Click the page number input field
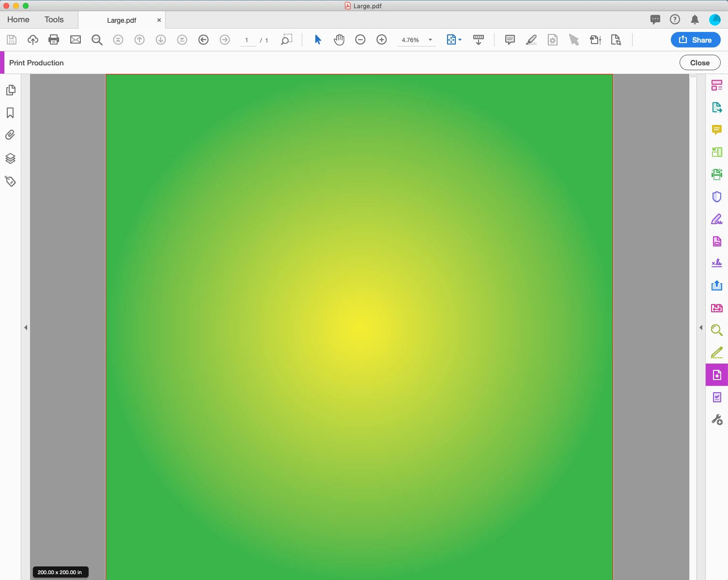Viewport: 728px width, 580px height. click(x=248, y=40)
